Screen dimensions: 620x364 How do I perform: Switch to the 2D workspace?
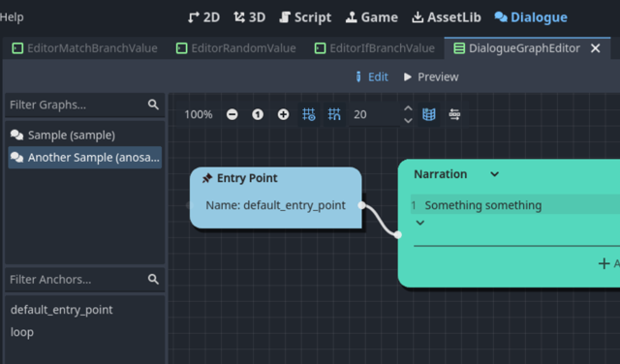coord(203,17)
